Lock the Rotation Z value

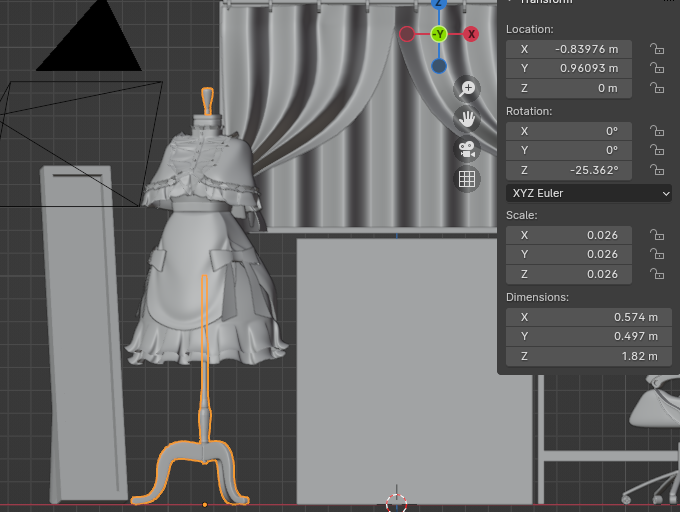point(657,170)
